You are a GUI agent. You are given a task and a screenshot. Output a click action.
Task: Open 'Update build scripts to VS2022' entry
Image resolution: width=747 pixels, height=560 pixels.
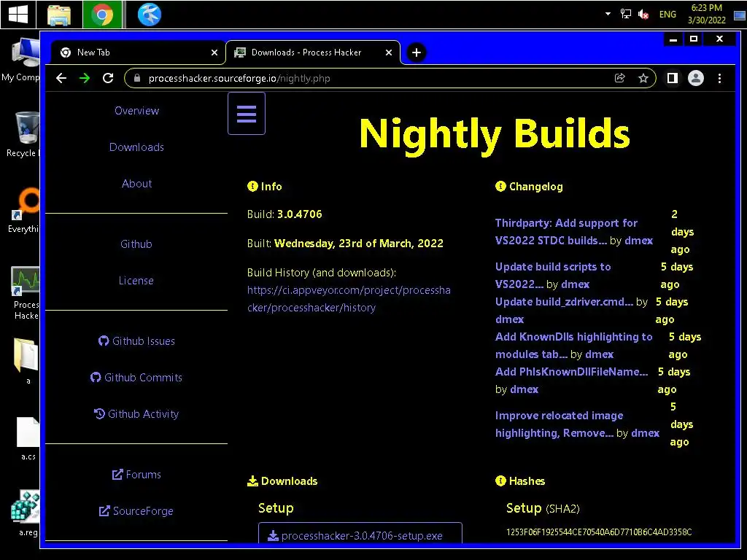[553, 275]
